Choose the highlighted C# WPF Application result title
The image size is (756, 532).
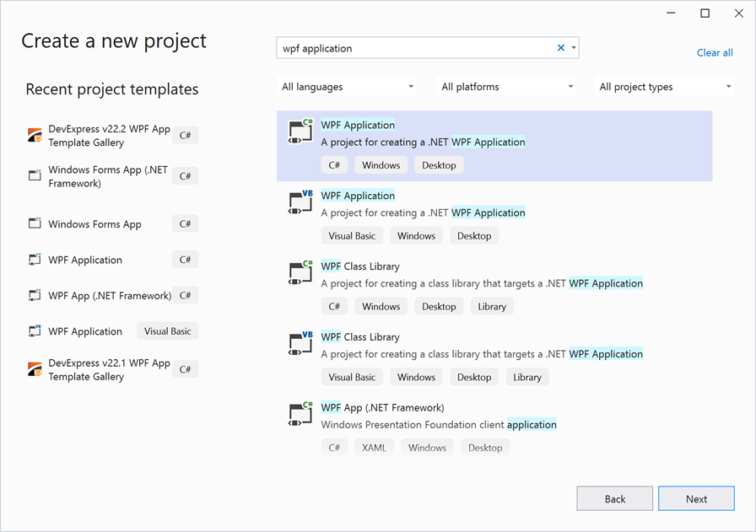pyautogui.click(x=358, y=125)
